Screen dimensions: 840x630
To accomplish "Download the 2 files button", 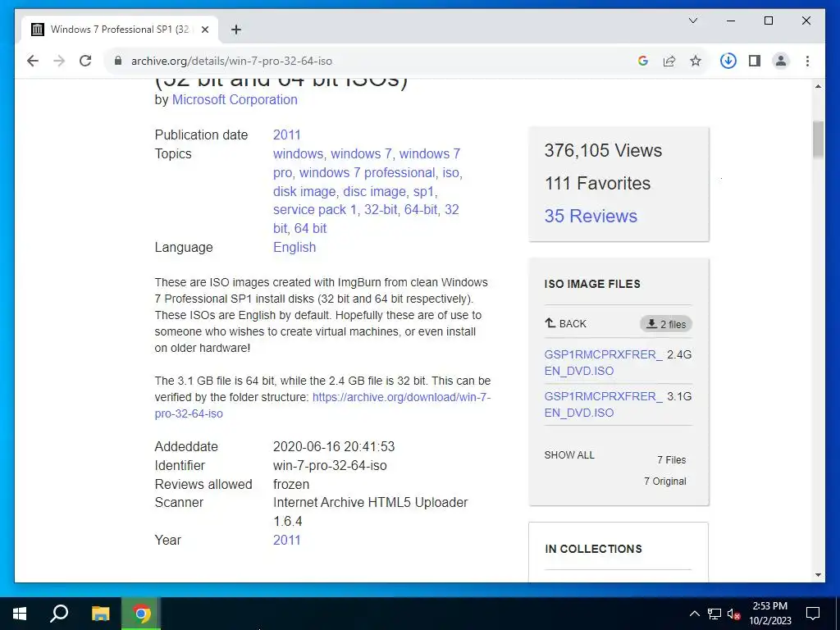I will point(666,324).
